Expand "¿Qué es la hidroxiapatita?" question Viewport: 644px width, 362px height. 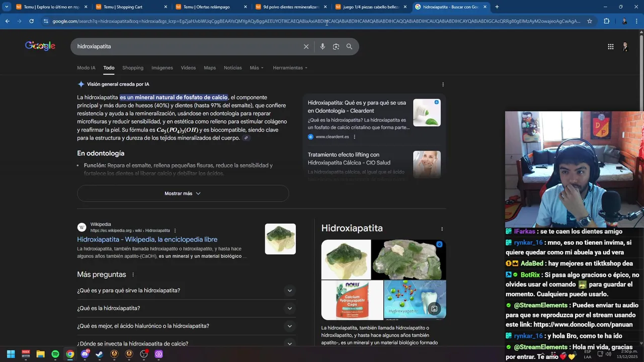click(x=185, y=308)
